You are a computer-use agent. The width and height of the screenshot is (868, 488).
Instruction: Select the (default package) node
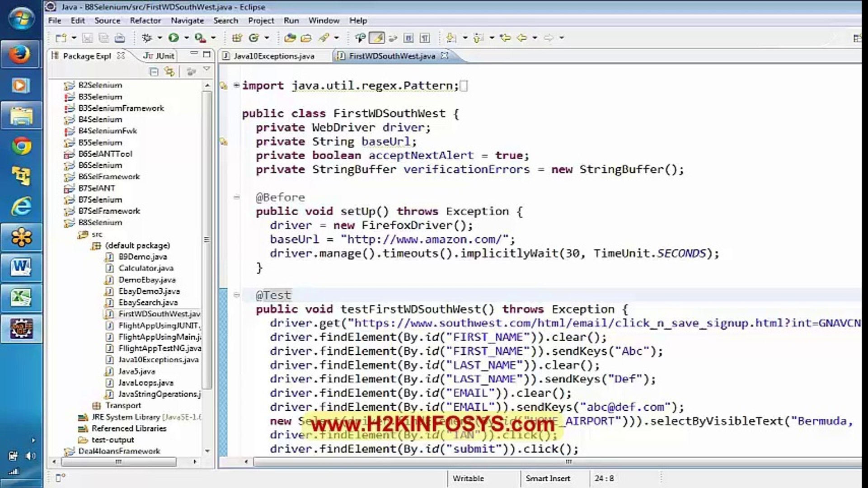[x=137, y=245]
